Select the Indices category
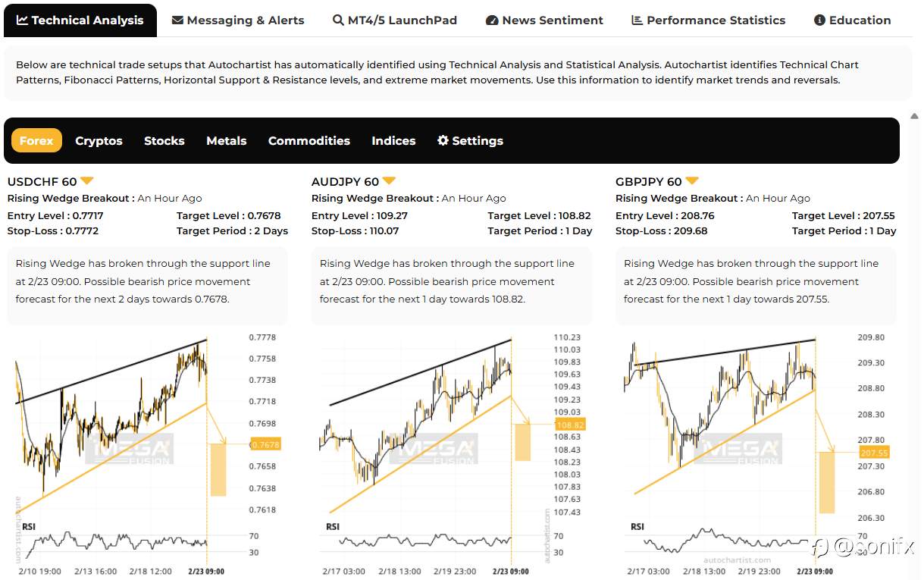The height and width of the screenshot is (580, 924). pyautogui.click(x=393, y=140)
